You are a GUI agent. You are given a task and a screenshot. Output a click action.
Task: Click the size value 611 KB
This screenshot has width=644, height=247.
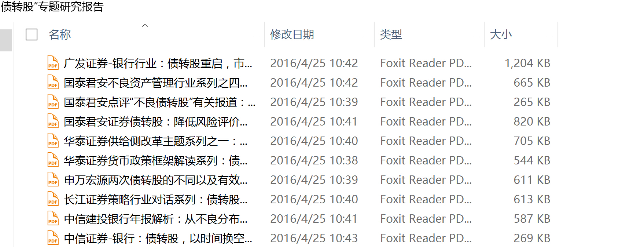pos(532,180)
